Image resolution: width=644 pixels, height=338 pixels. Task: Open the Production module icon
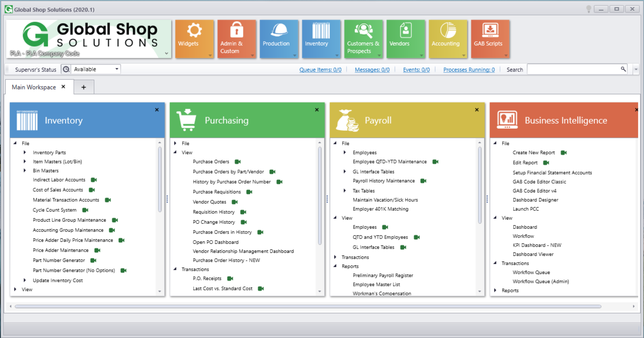click(x=279, y=38)
